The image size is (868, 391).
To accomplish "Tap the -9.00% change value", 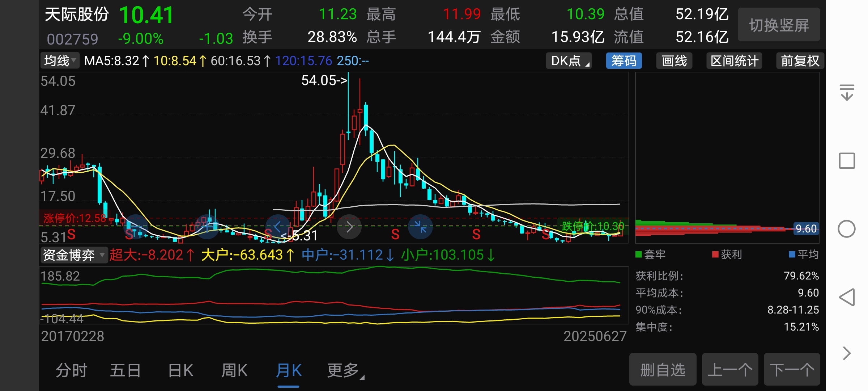I will tap(141, 38).
